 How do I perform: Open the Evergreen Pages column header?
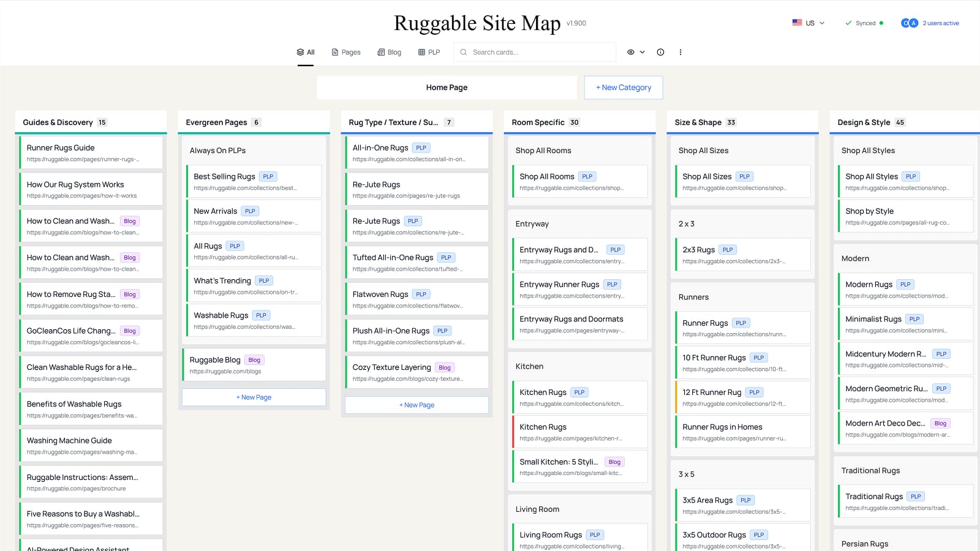coord(254,122)
